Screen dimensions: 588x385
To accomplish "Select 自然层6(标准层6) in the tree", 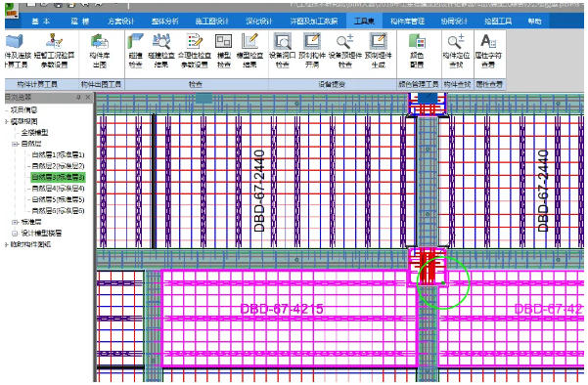I will (x=58, y=211).
